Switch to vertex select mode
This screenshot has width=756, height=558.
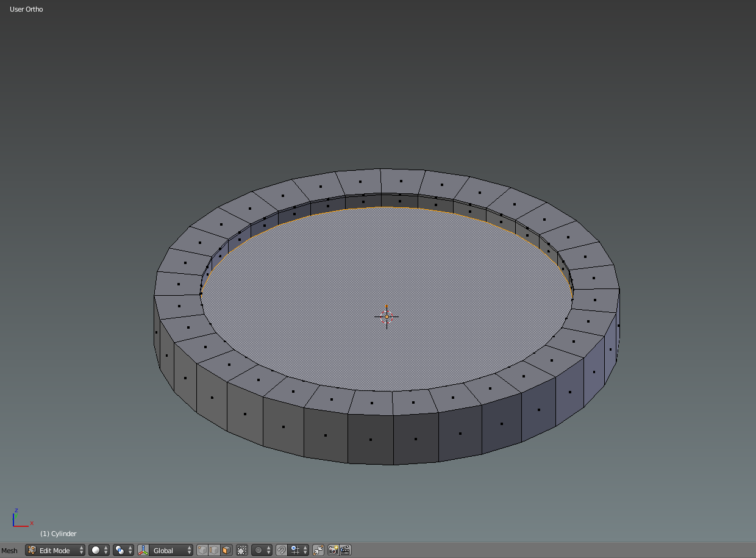point(202,551)
